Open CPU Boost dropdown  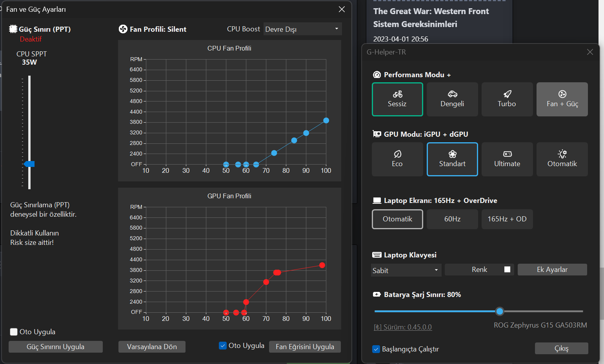302,29
